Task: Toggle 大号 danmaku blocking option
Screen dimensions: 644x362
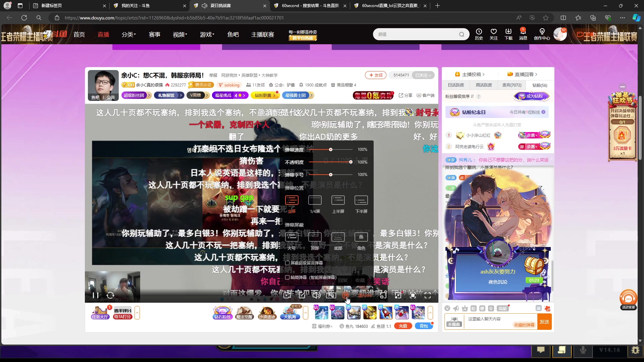Action: pos(292,241)
